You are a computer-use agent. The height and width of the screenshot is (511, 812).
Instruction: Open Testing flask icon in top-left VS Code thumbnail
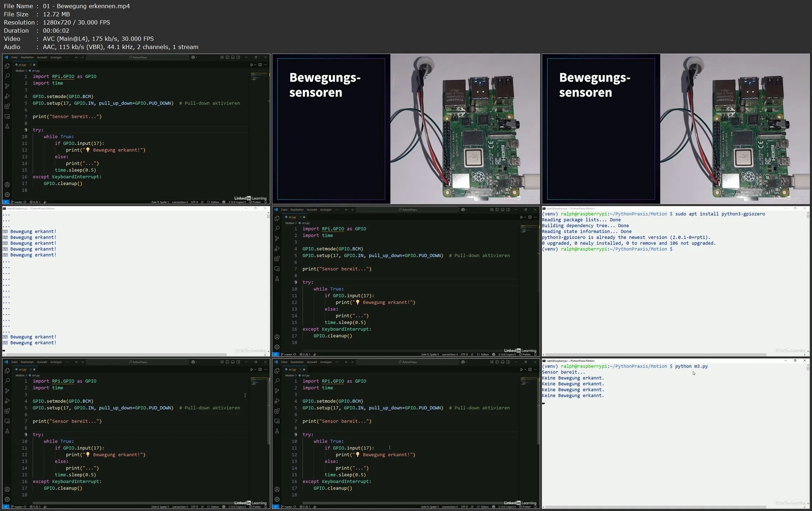[7, 126]
